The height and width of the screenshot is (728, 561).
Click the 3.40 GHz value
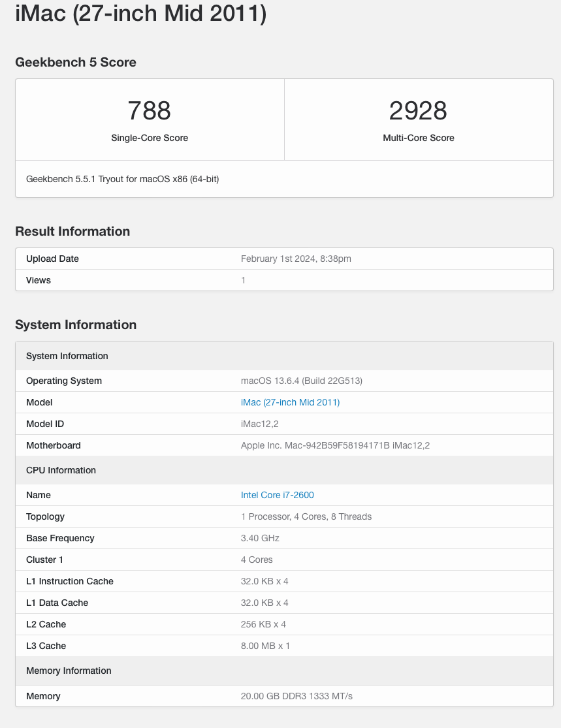tap(260, 539)
